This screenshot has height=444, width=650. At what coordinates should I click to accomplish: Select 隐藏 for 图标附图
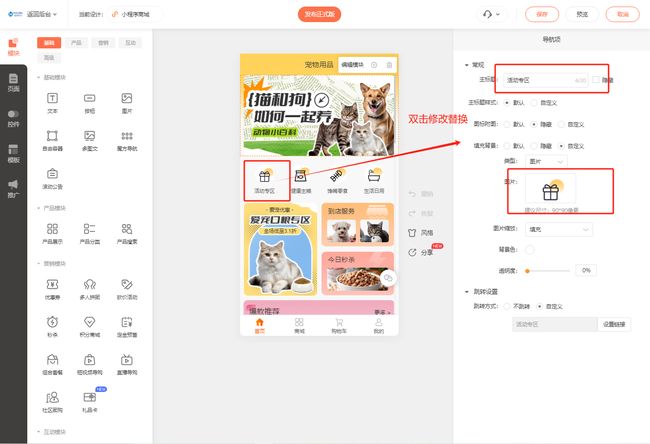(534, 124)
